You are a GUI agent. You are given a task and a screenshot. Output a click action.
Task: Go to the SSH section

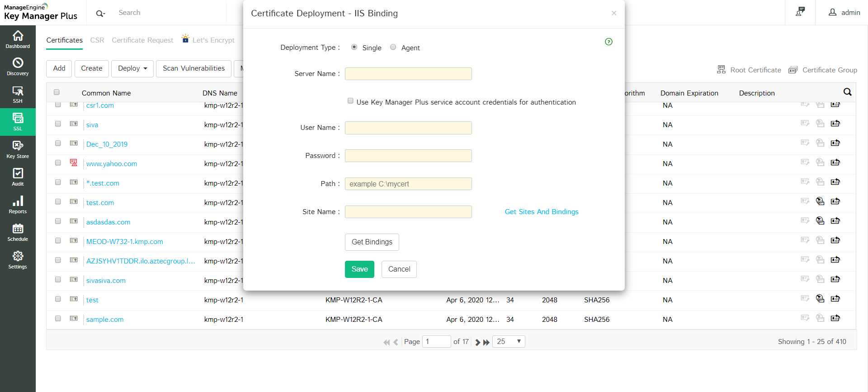point(18,94)
